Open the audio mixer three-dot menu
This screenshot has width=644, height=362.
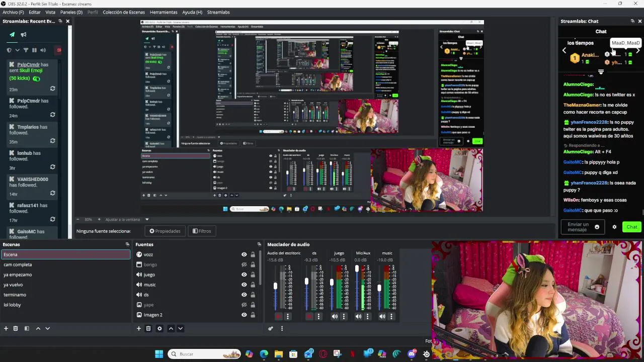(282, 328)
